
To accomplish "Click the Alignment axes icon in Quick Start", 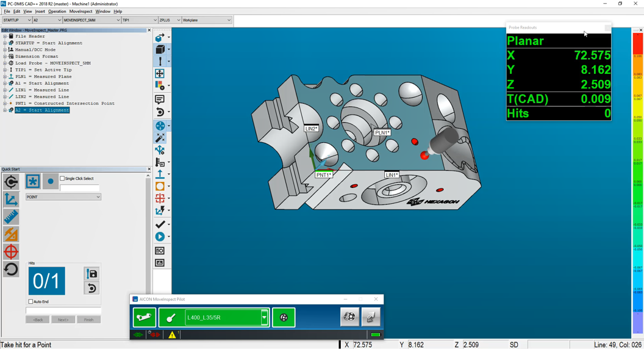I will point(11,199).
